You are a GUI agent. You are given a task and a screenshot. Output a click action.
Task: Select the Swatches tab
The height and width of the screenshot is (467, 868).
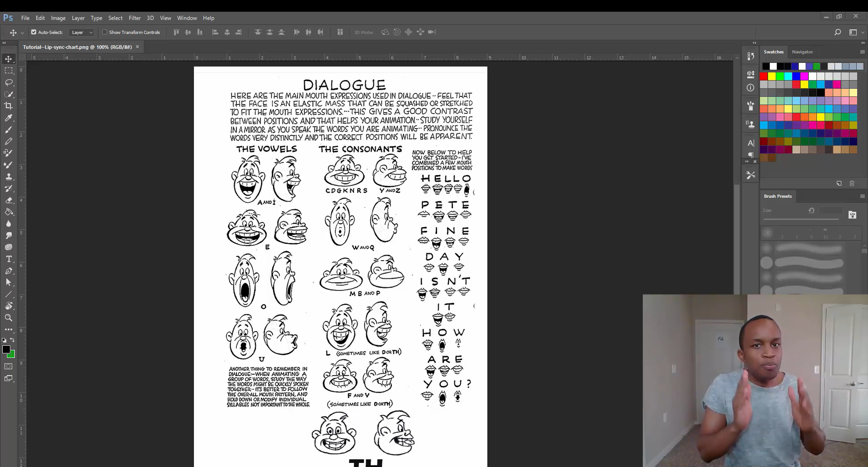[x=774, y=52]
